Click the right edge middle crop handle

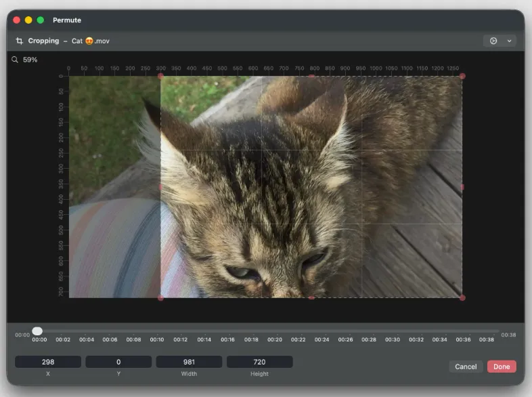tap(462, 187)
